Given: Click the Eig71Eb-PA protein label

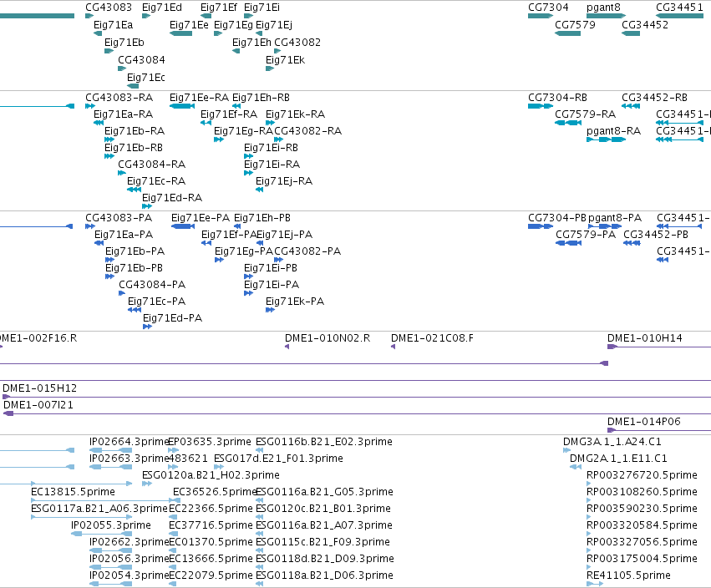Looking at the screenshot, I should 135,251.
